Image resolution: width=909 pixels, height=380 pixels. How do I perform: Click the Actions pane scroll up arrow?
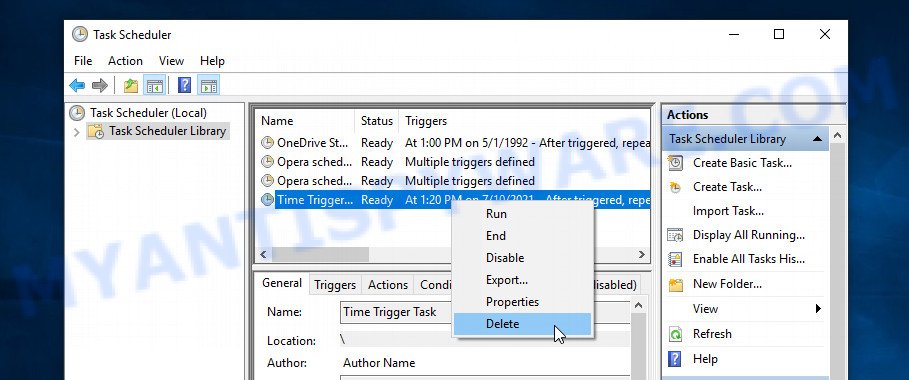coord(837,136)
